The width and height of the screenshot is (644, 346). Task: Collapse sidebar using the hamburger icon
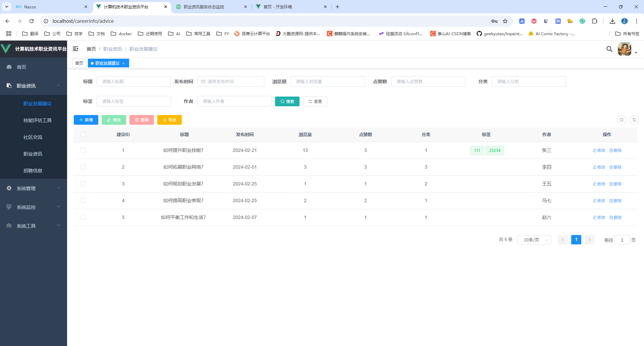coord(75,49)
